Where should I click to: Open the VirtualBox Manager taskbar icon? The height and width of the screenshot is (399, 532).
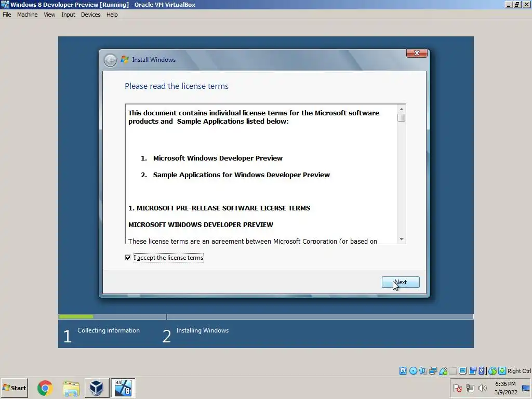coord(96,388)
